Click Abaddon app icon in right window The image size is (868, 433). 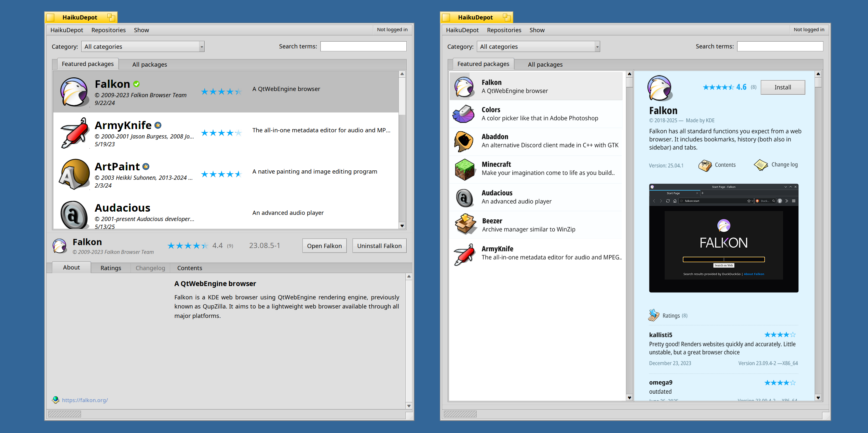pyautogui.click(x=464, y=141)
